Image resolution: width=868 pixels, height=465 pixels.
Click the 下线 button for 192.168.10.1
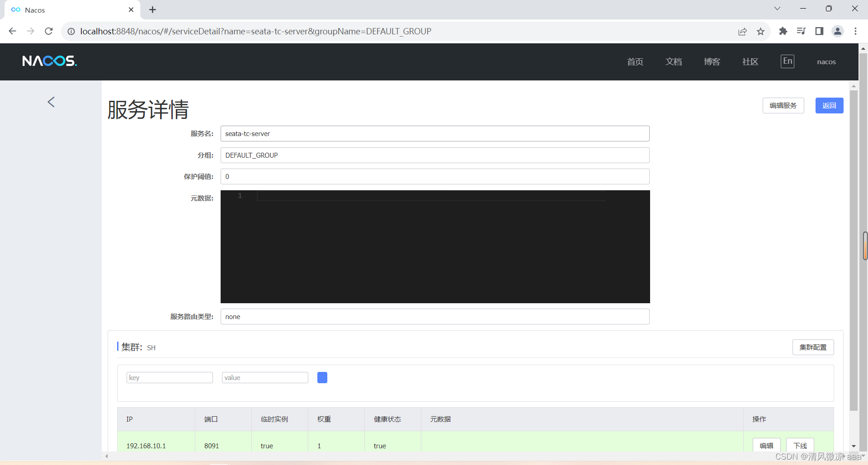pyautogui.click(x=800, y=446)
